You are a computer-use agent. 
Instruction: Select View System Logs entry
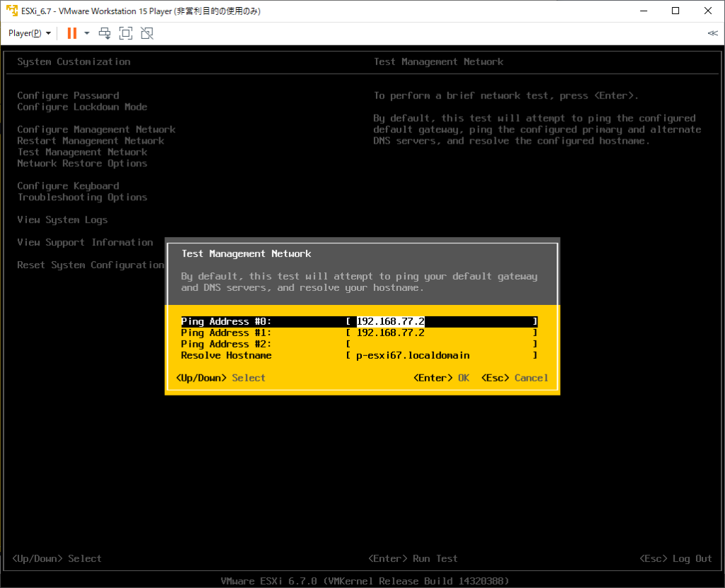(x=62, y=220)
